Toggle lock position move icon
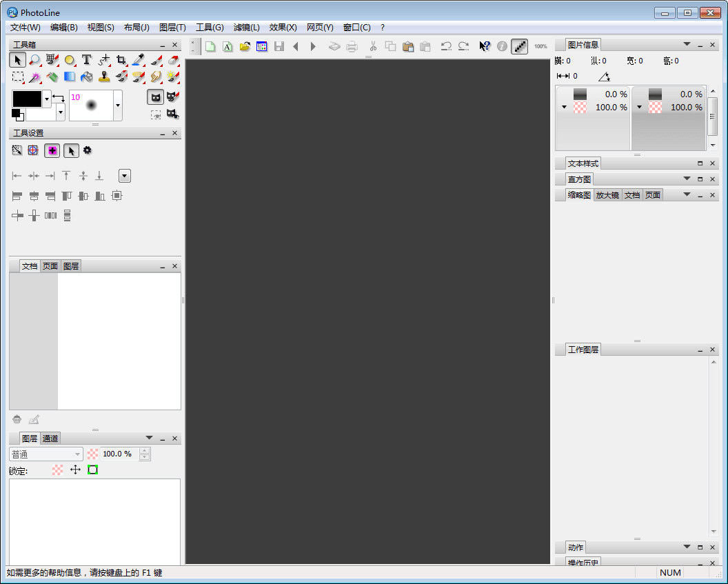Image resolution: width=728 pixels, height=584 pixels. tap(76, 470)
